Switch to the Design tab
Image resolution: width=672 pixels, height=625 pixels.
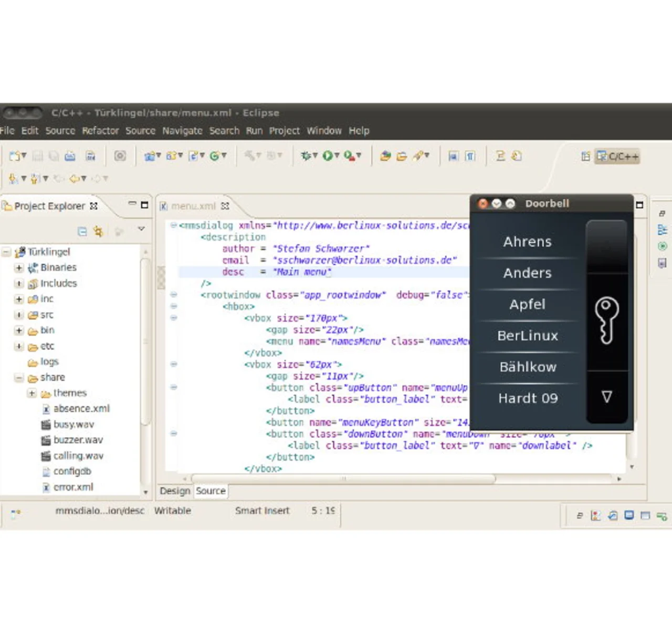[175, 491]
